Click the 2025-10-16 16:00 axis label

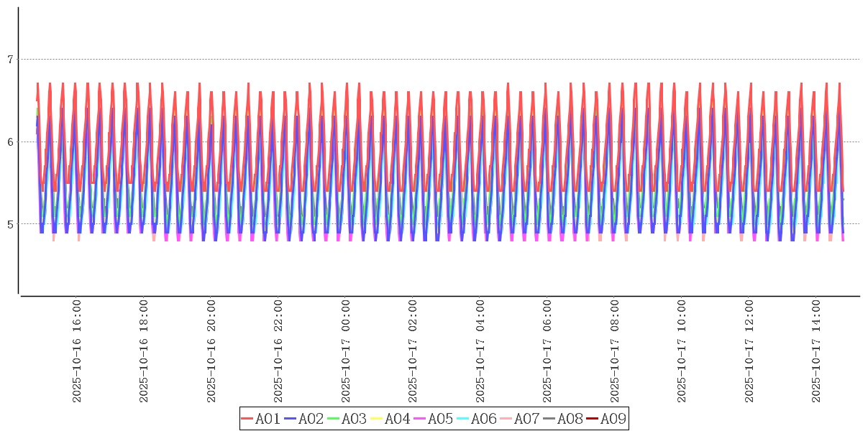coord(76,351)
